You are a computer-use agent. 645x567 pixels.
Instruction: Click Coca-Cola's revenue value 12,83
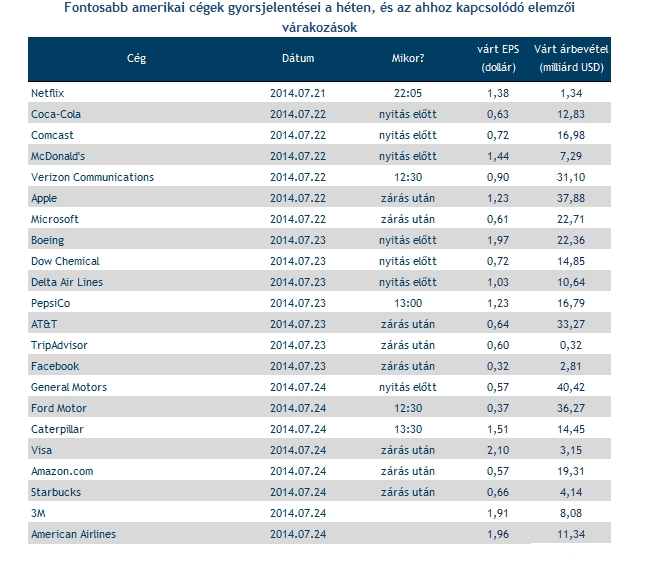tap(571, 114)
